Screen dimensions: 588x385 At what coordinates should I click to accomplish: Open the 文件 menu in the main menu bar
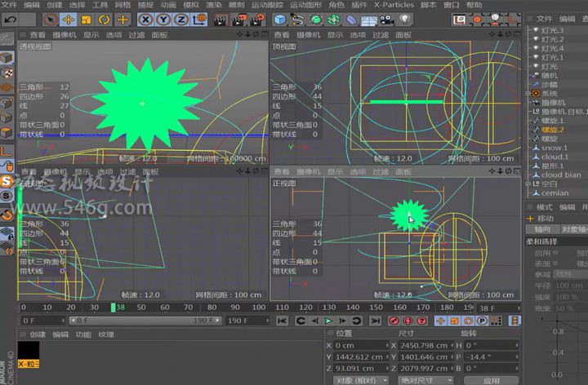(9, 5)
